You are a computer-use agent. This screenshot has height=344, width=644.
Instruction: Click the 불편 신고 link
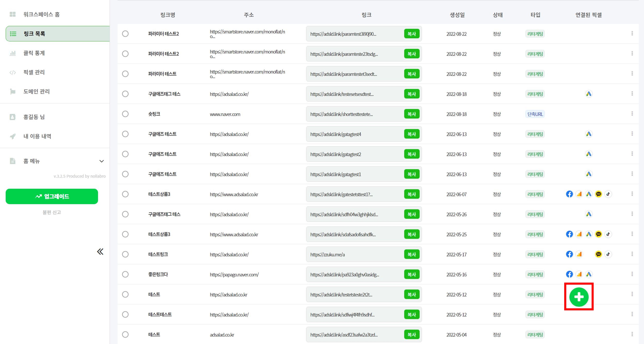click(x=52, y=212)
